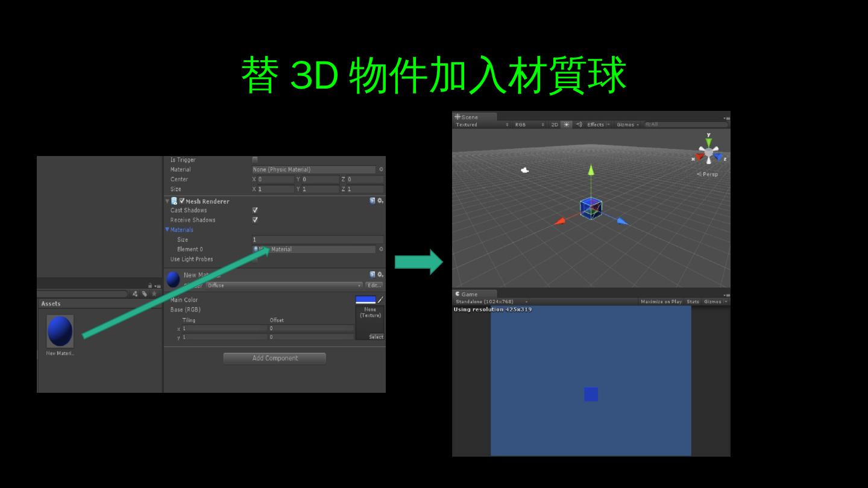Screen dimensions: 868x488
Task: Edit the Center X value field
Action: point(276,180)
